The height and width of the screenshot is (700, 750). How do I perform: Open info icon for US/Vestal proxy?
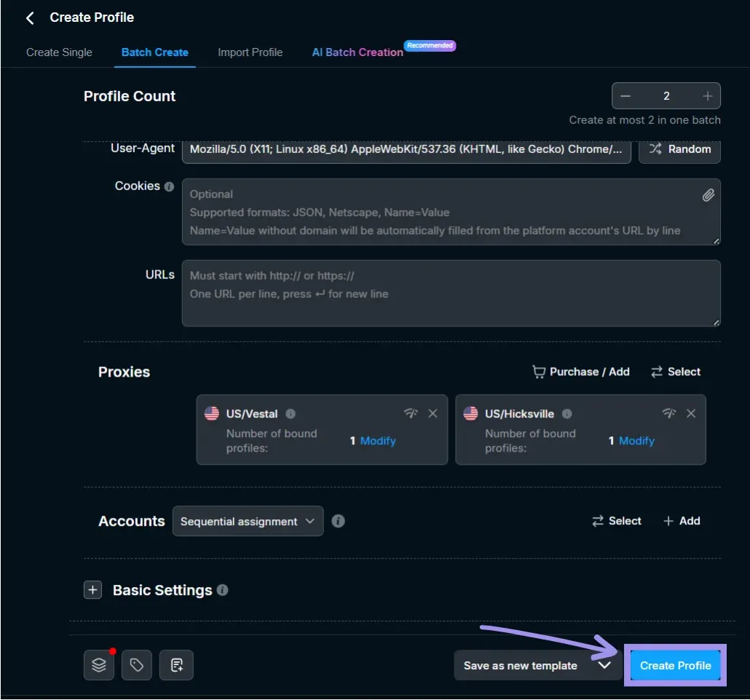(291, 414)
